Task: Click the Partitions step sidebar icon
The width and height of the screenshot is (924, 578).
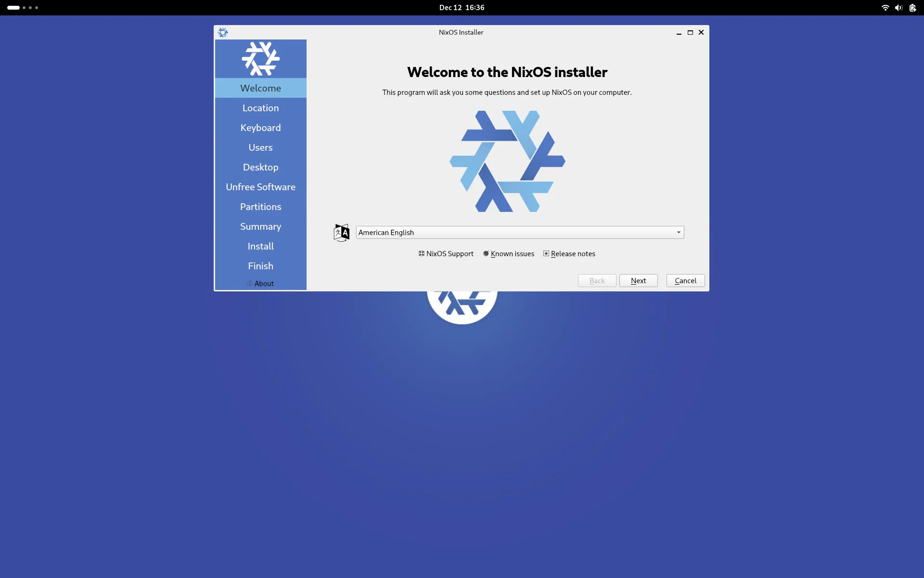Action: tap(260, 207)
